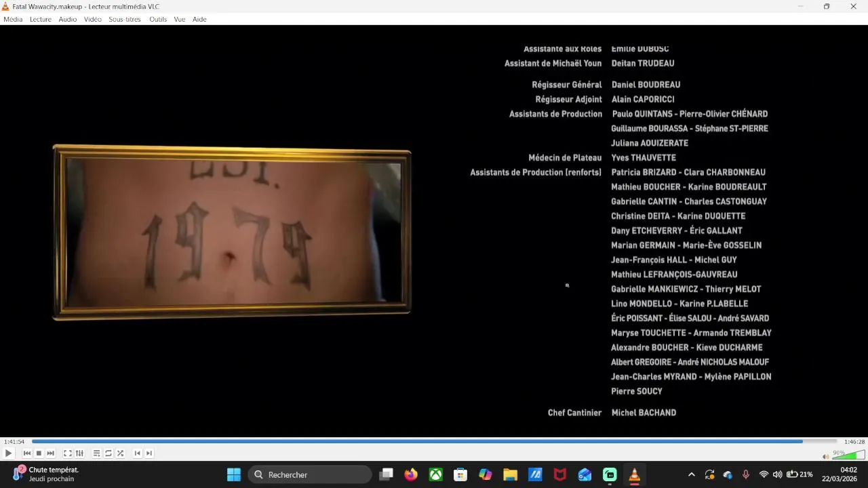
Task: Click the credit label Régisseur Général
Action: click(567, 85)
